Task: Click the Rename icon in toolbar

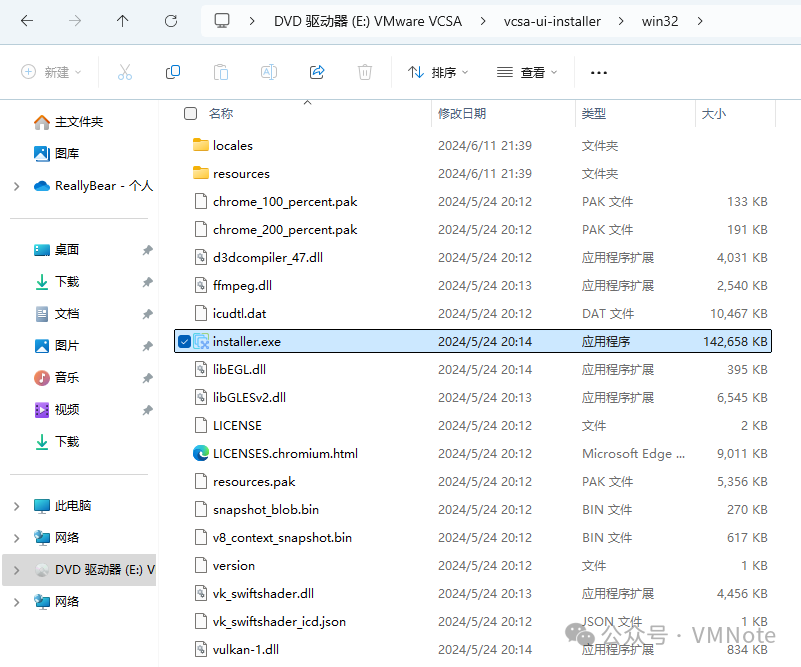Action: tap(269, 72)
